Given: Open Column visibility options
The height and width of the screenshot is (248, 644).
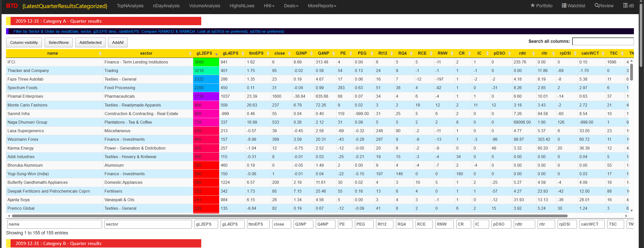Looking at the screenshot, I should click(x=24, y=42).
